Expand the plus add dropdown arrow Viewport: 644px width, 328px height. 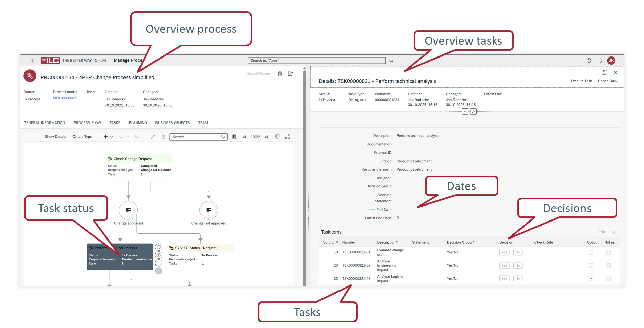point(112,137)
